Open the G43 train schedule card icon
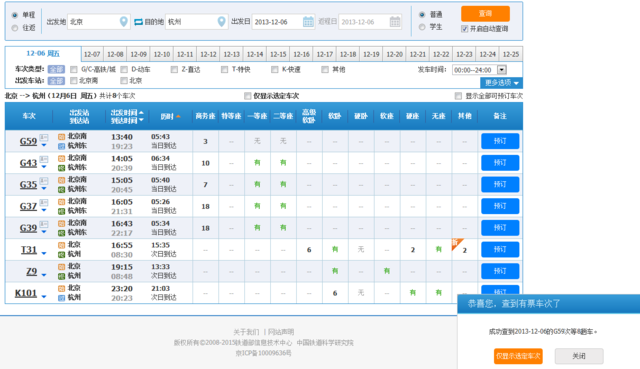 point(44,159)
